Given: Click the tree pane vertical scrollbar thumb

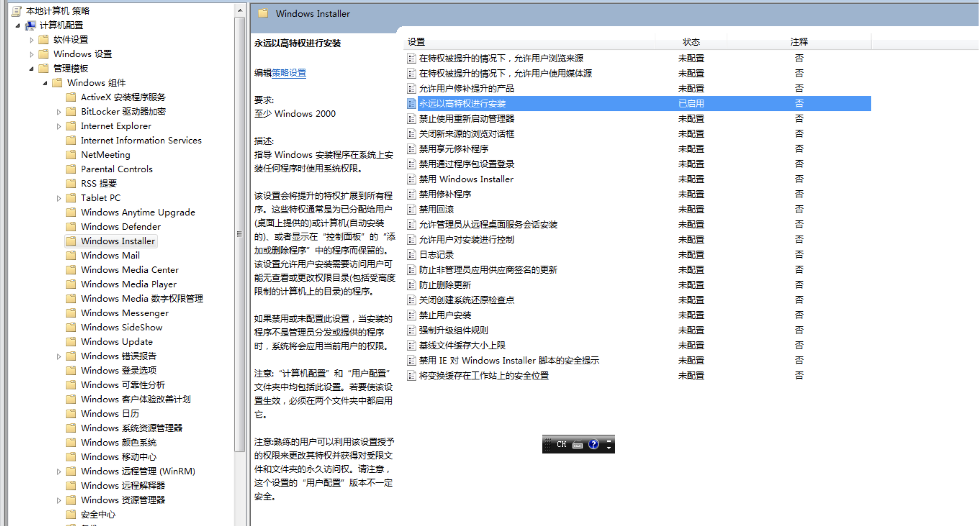Looking at the screenshot, I should (x=240, y=234).
